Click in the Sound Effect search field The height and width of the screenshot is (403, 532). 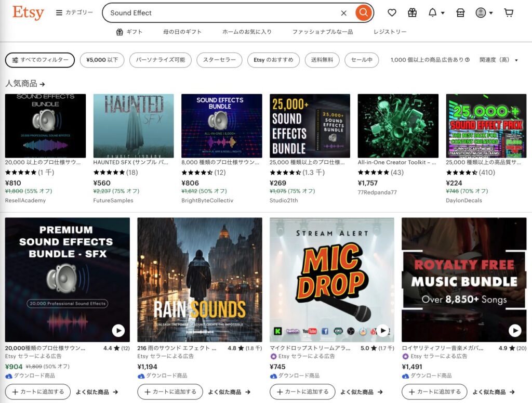tap(224, 13)
